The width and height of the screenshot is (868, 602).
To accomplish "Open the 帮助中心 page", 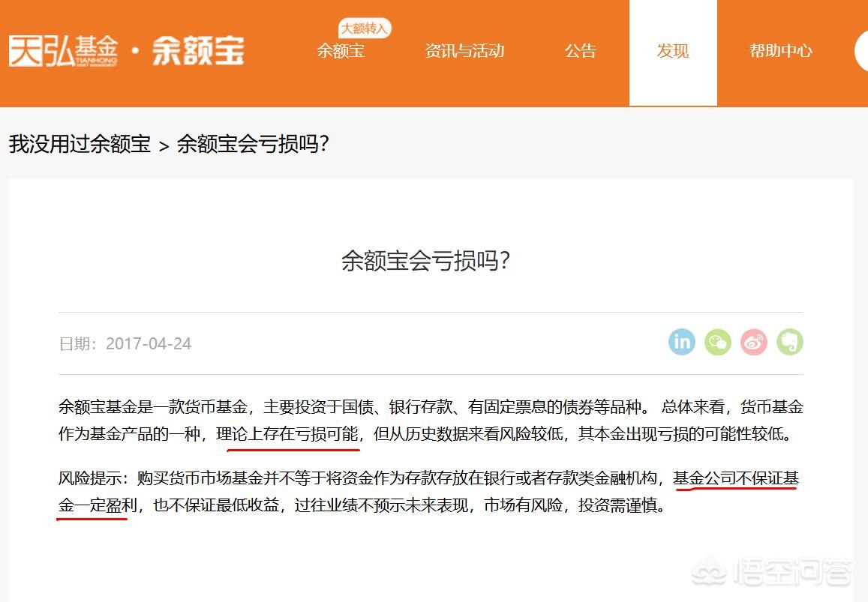I will point(780,51).
